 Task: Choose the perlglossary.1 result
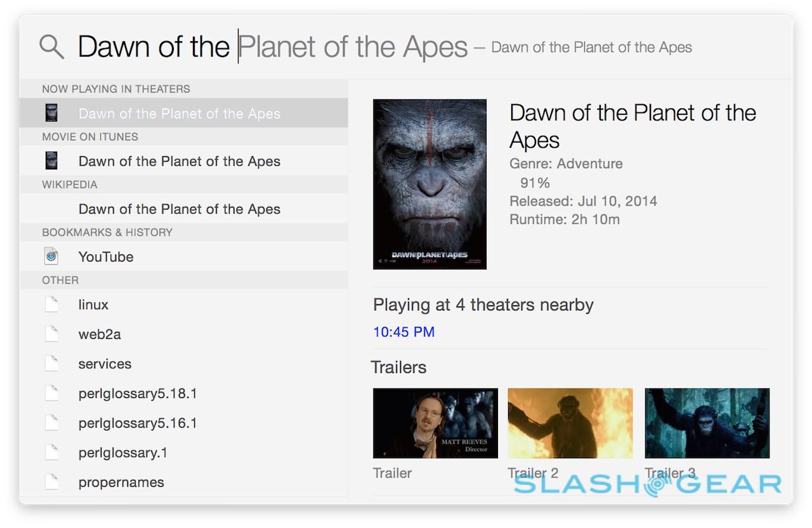123,452
